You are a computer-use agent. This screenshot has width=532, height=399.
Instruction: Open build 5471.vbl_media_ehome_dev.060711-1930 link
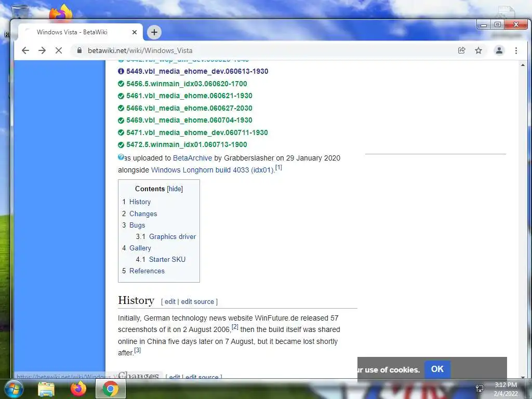(197, 132)
